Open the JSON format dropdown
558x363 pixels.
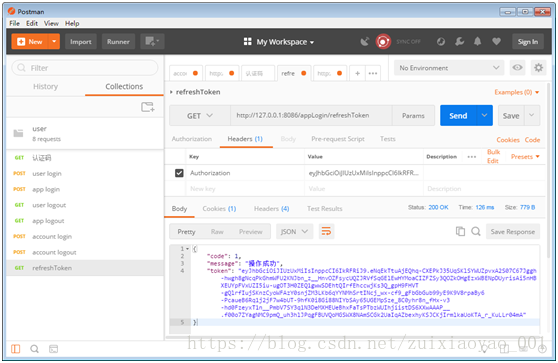point(294,232)
